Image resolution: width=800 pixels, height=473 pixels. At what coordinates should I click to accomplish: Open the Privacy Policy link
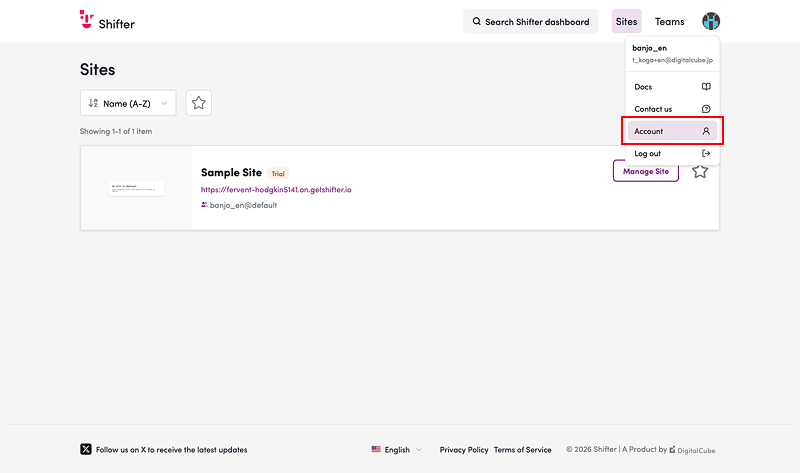(464, 450)
